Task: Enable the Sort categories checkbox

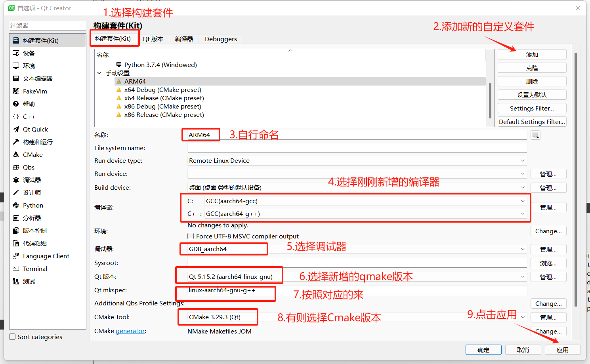Action: tap(12, 337)
